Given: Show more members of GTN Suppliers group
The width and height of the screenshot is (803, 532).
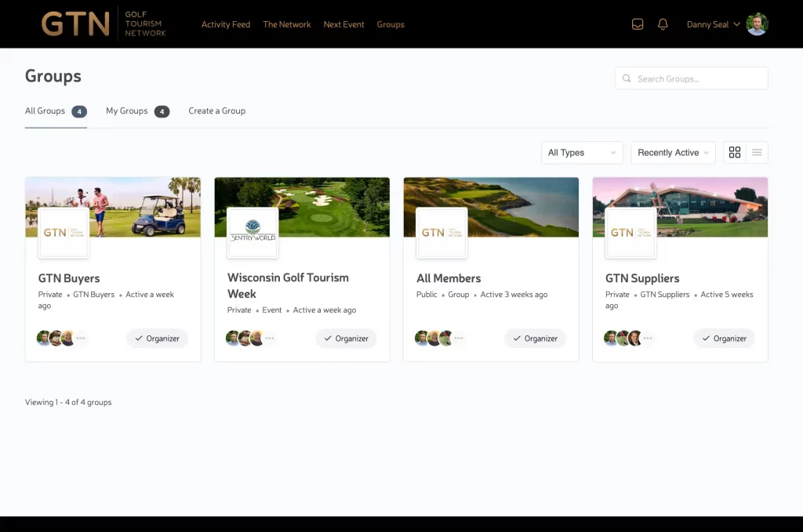Looking at the screenshot, I should click(x=648, y=338).
